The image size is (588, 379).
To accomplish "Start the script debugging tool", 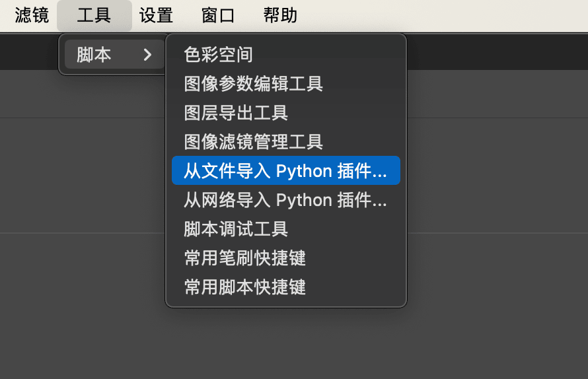I will [236, 229].
